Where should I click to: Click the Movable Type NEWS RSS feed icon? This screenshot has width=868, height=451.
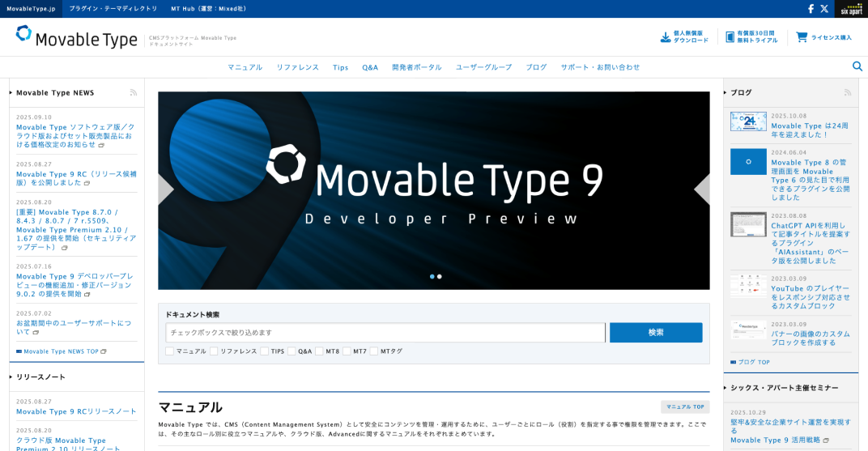pyautogui.click(x=134, y=93)
